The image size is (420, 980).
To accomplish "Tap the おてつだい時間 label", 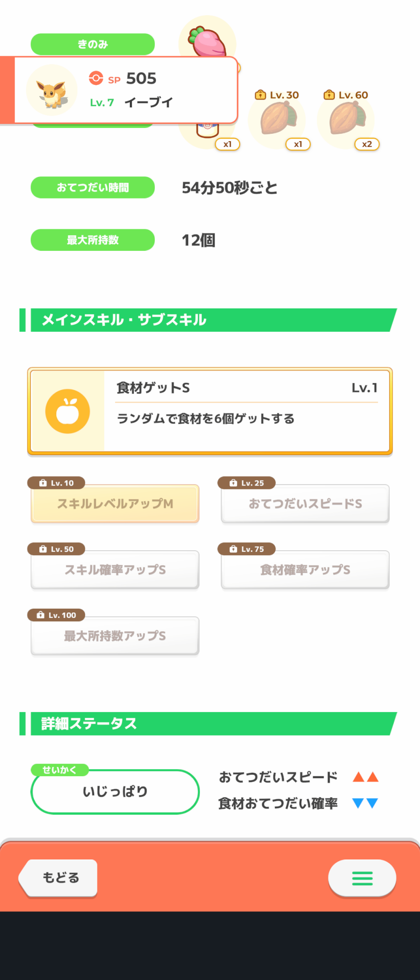I will 93,188.
